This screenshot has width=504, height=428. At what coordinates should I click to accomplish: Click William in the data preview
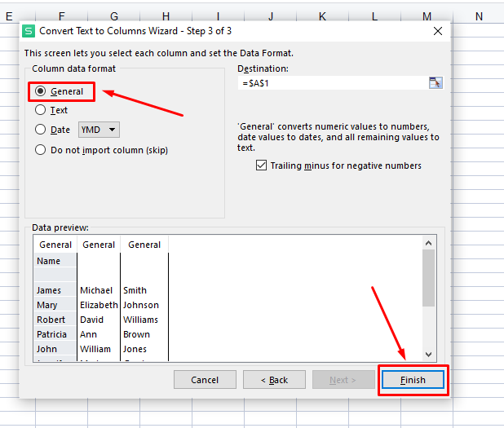click(95, 349)
